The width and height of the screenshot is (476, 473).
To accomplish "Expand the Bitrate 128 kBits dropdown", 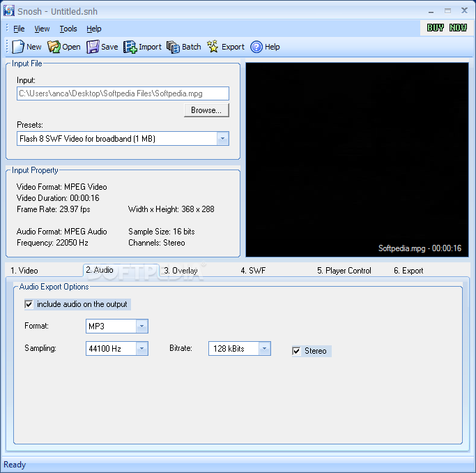I will point(264,348).
